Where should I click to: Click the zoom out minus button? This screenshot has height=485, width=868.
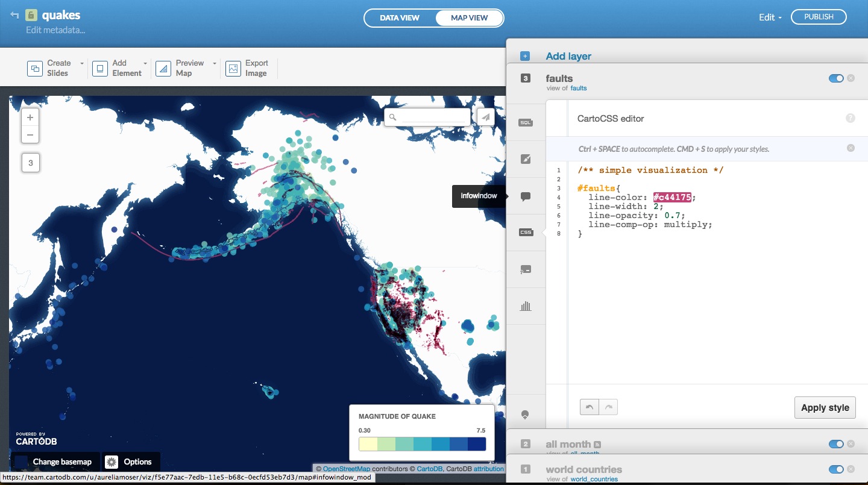(30, 135)
